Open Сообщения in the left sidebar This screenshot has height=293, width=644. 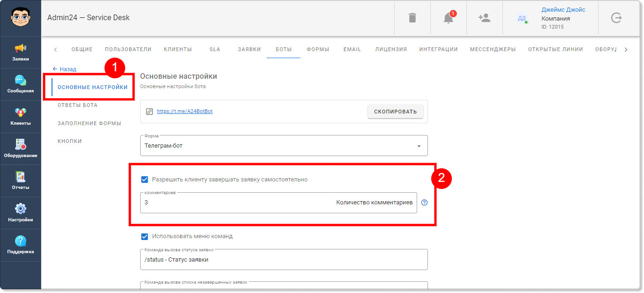(21, 84)
